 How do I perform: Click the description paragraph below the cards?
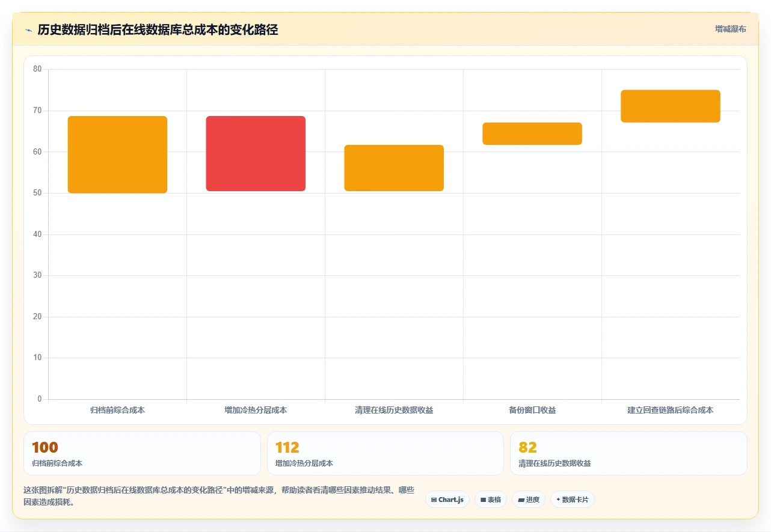(x=219, y=496)
